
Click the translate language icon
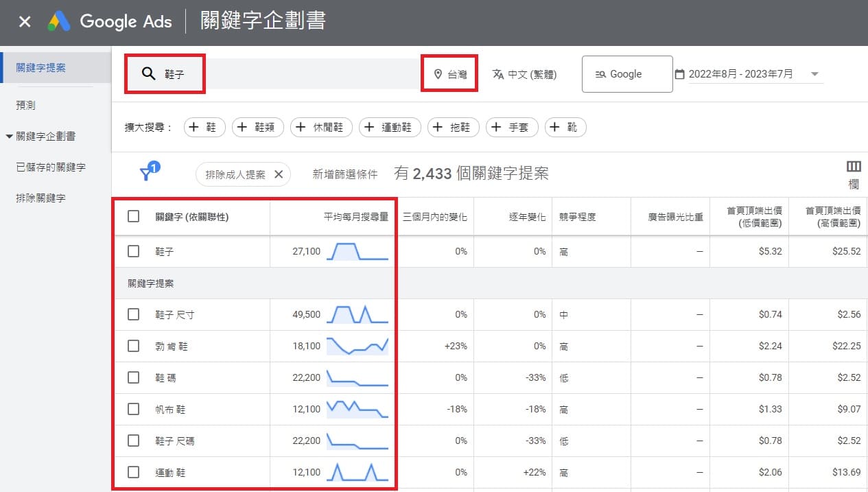(x=498, y=74)
